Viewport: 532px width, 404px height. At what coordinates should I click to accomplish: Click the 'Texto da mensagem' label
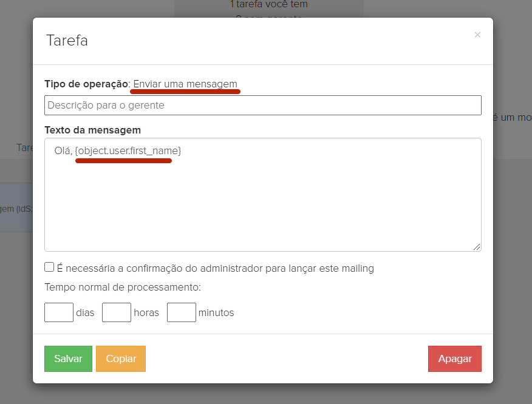(x=92, y=130)
